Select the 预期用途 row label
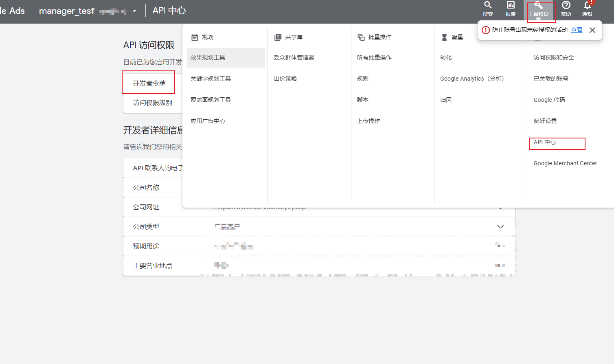 coord(146,246)
